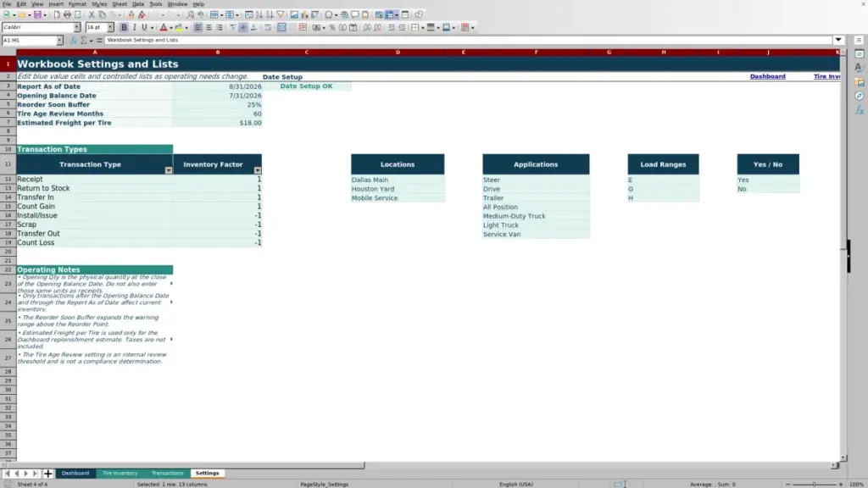Switch to the Transactions sheet tab

click(x=167, y=474)
